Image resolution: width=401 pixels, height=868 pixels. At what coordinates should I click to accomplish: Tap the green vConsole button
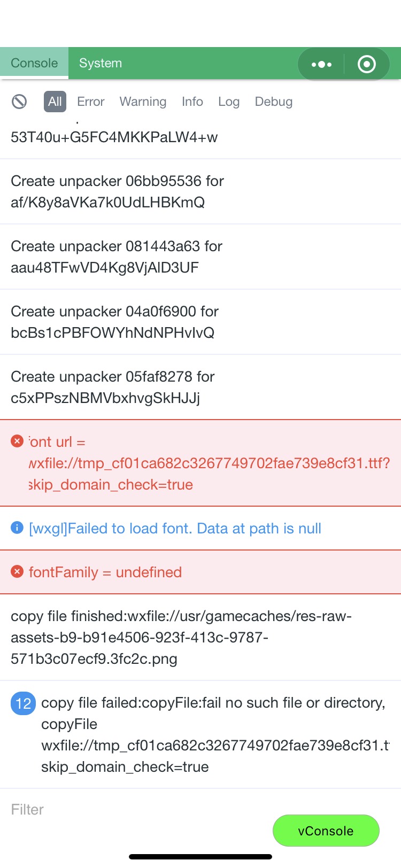[326, 831]
